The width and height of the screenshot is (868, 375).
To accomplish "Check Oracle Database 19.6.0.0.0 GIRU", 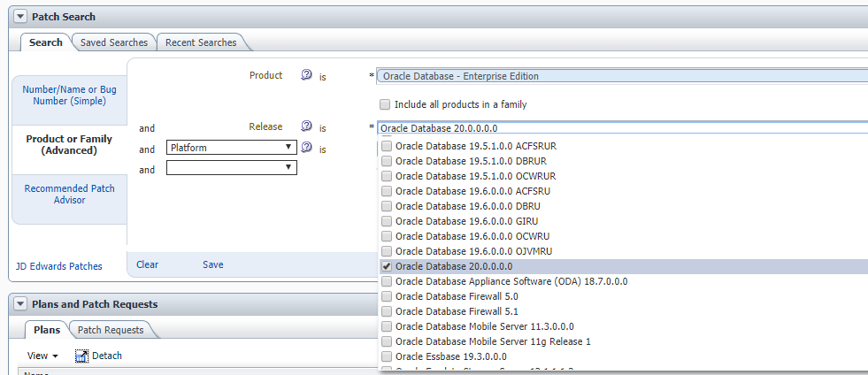I will pyautogui.click(x=387, y=221).
